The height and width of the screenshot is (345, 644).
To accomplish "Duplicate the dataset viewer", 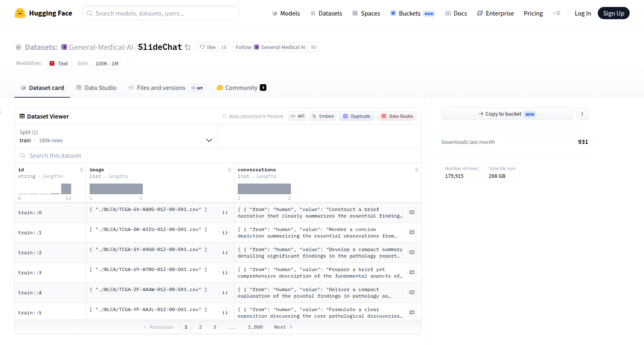I will click(356, 116).
